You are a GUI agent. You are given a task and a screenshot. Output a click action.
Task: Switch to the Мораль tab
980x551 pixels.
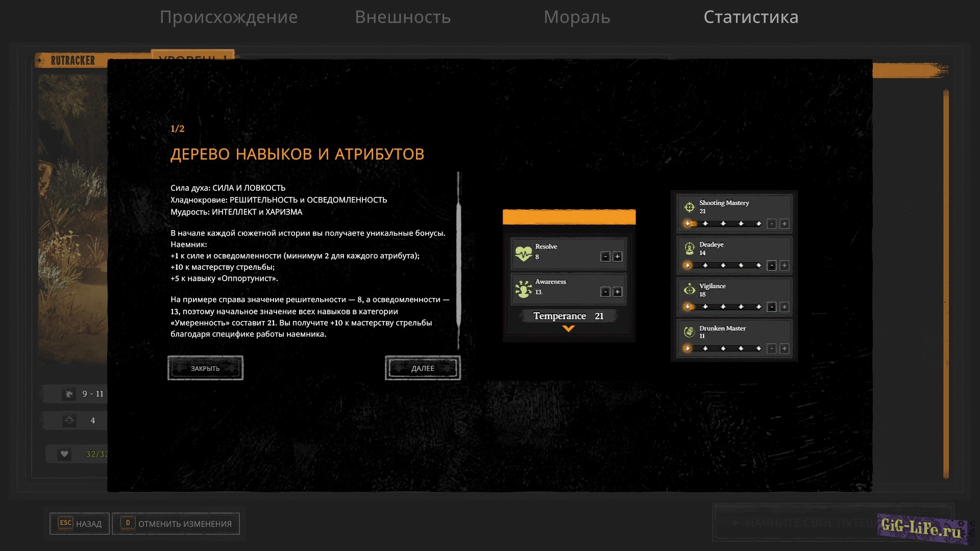(x=577, y=17)
